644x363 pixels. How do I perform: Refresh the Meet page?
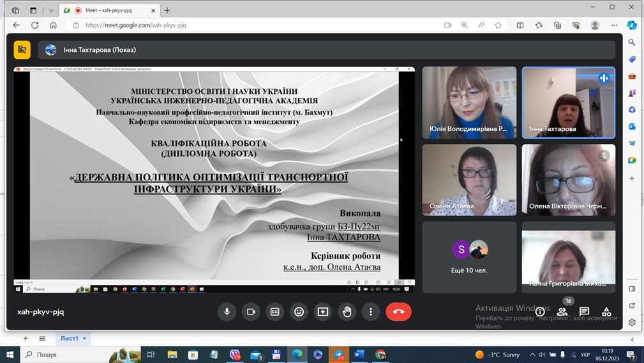tap(35, 25)
